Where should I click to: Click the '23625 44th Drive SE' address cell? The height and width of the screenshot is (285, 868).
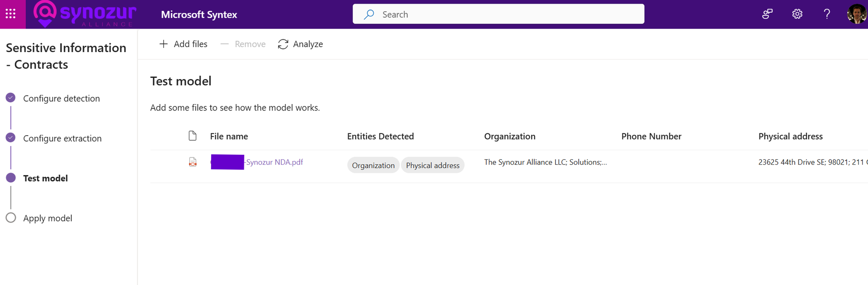[813, 162]
